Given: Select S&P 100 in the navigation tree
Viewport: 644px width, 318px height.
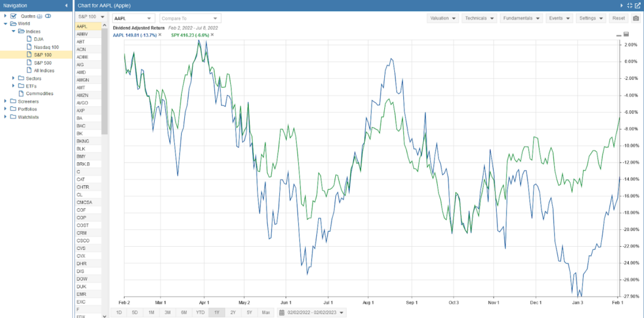Looking at the screenshot, I should coord(43,55).
